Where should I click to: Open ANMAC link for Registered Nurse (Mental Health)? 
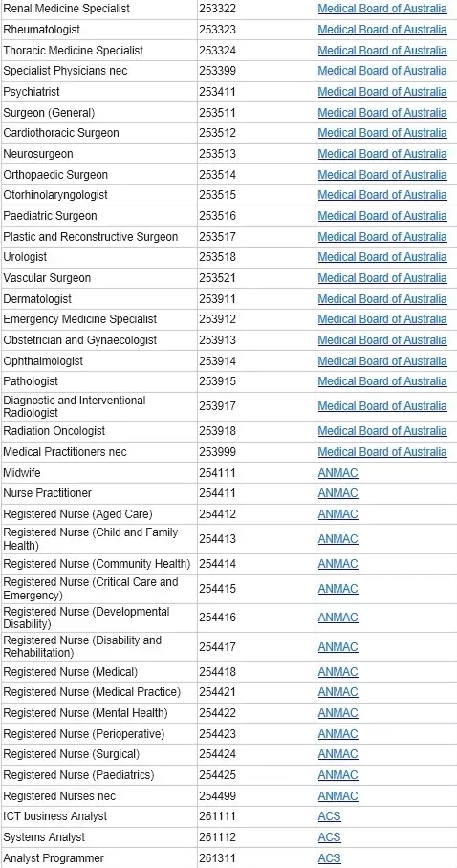click(x=337, y=713)
